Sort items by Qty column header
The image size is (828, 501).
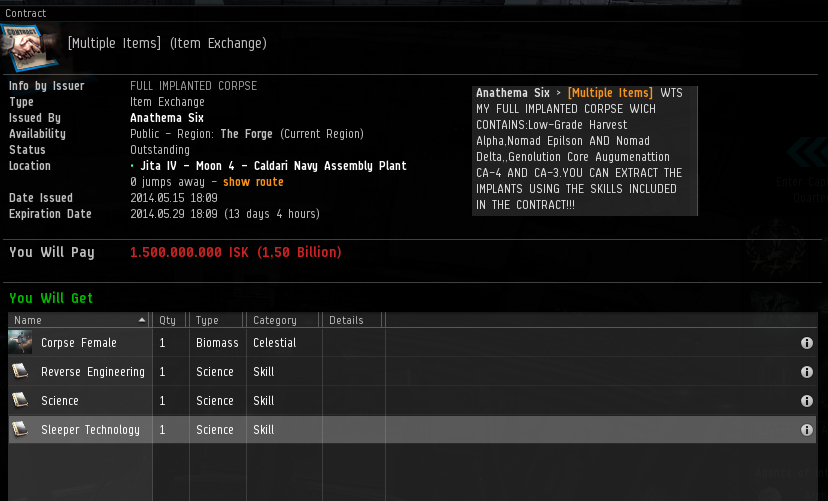click(x=170, y=320)
